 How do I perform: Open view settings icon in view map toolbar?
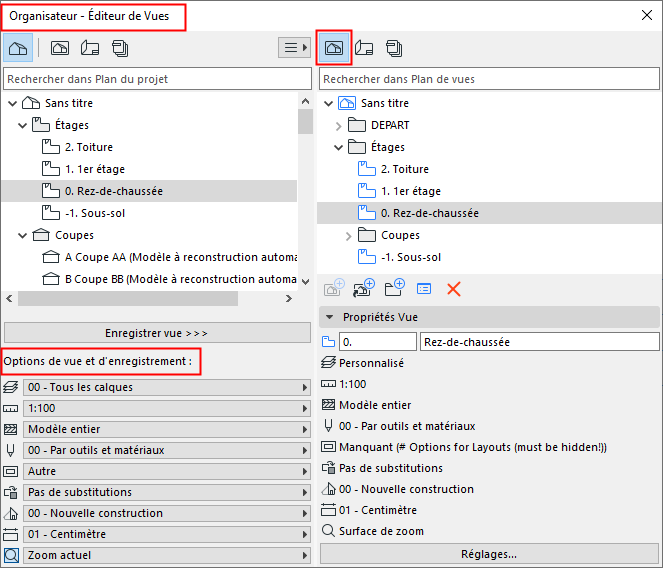click(424, 289)
